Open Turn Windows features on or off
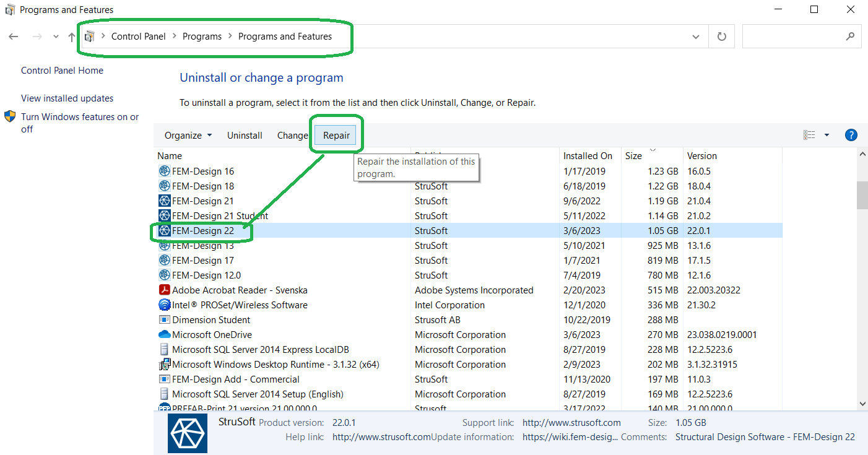Screen dimensions: 868x455 coord(80,123)
